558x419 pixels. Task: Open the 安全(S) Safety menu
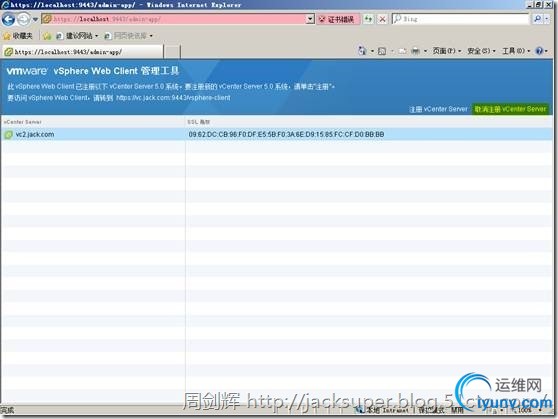click(481, 51)
